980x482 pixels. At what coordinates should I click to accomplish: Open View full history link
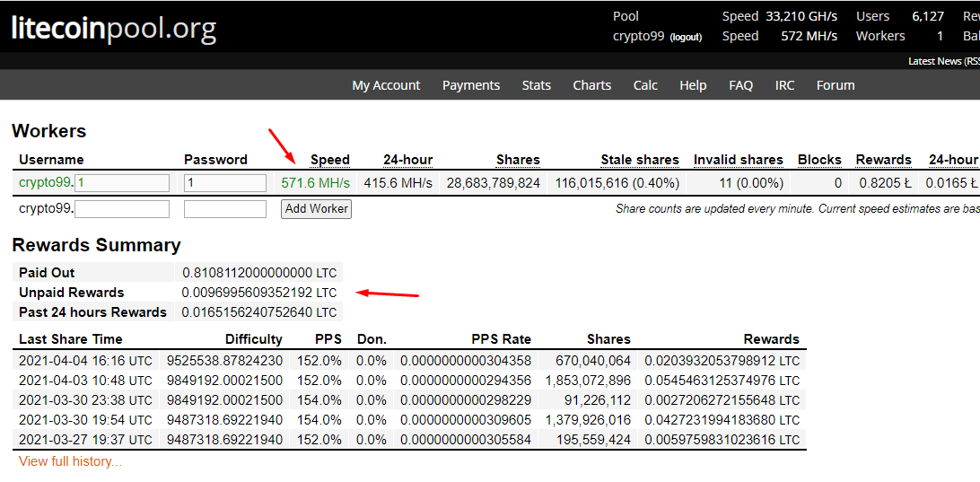click(71, 462)
